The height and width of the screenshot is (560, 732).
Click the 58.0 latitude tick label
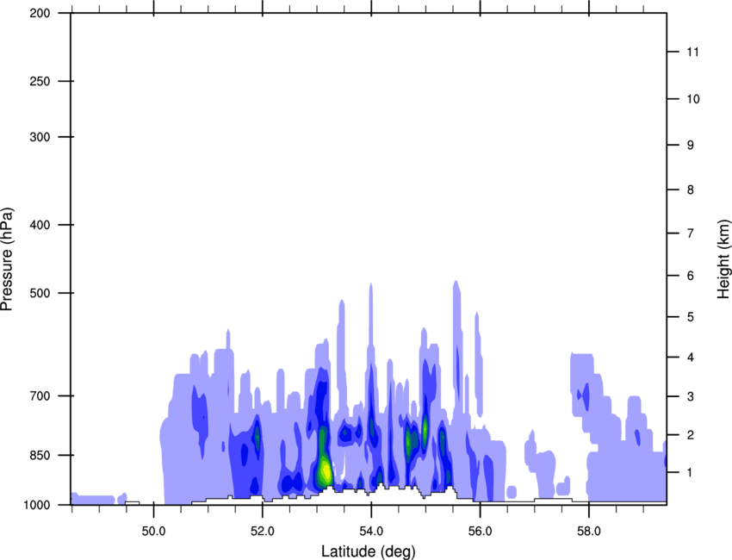589,532
